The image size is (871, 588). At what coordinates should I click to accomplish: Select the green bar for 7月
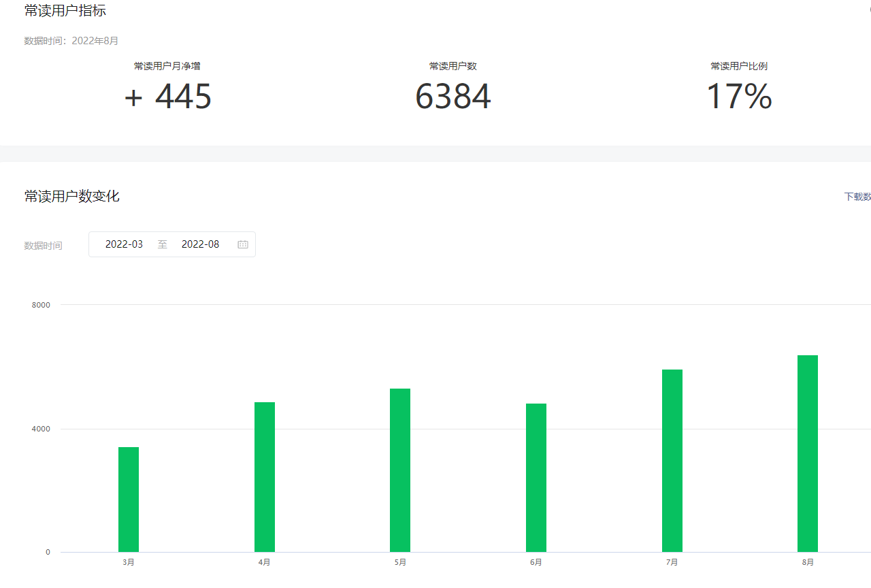coord(672,461)
